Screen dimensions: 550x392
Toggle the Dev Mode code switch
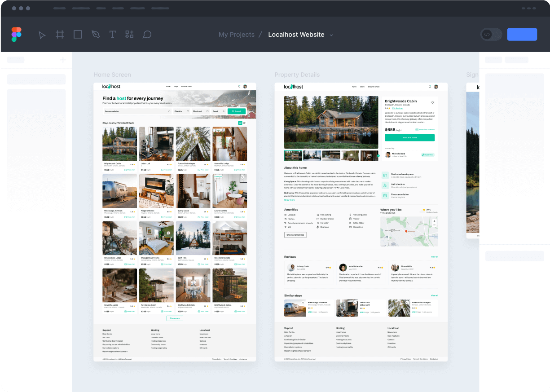(491, 35)
